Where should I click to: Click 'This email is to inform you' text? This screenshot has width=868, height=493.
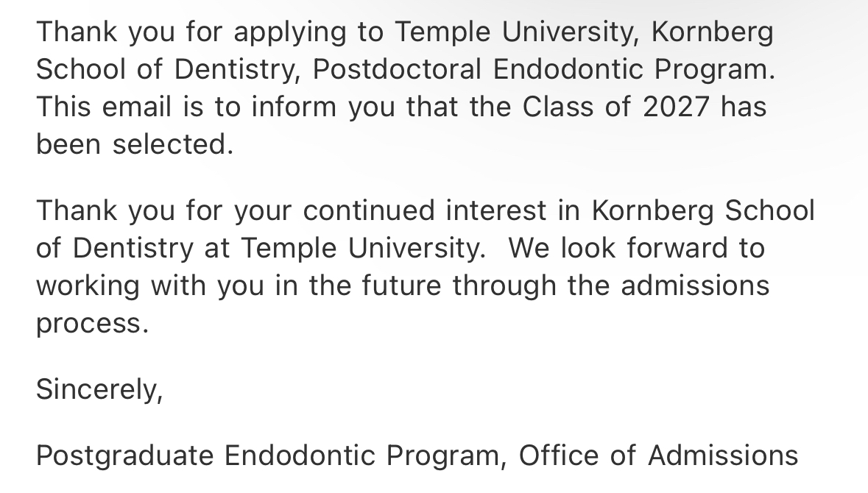point(216,107)
